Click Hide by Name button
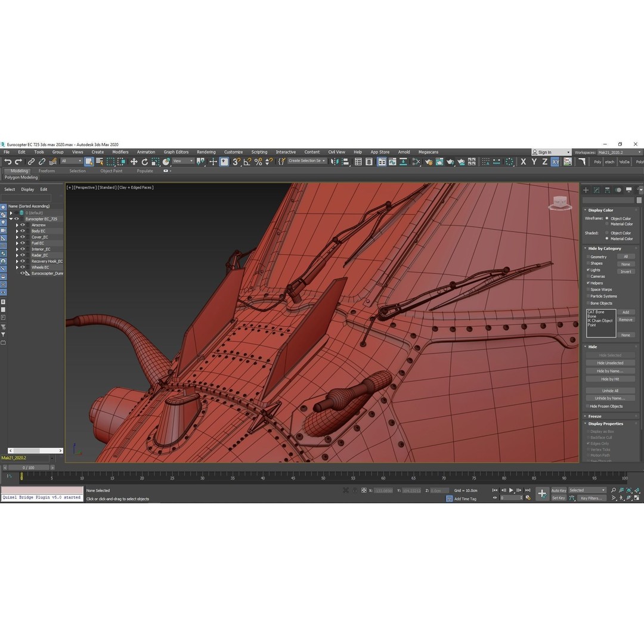 (610, 371)
